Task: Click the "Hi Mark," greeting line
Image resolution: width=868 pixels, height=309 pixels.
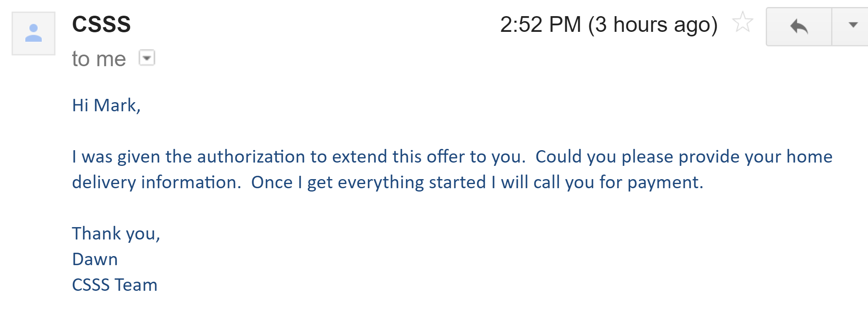Action: pos(106,105)
